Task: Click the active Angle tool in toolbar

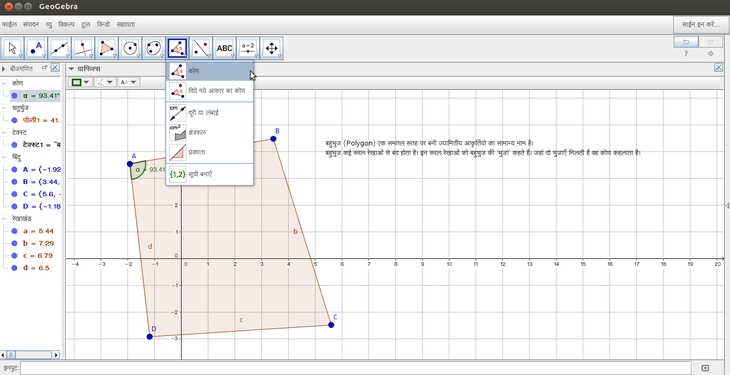Action: coord(178,48)
